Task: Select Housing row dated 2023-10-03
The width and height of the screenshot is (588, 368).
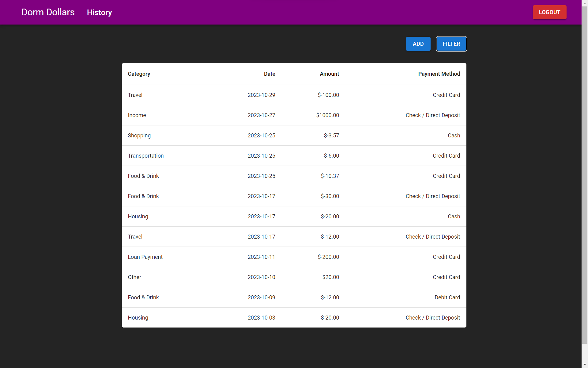Action: [294, 318]
